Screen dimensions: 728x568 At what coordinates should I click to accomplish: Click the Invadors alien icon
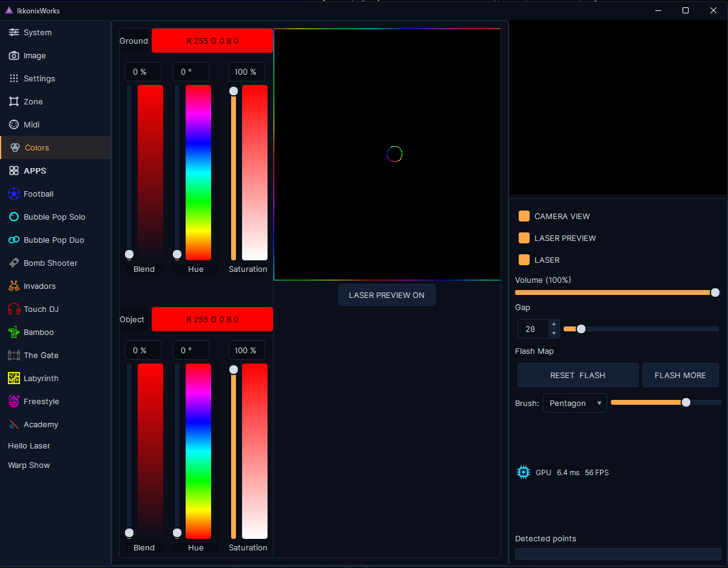click(x=14, y=286)
